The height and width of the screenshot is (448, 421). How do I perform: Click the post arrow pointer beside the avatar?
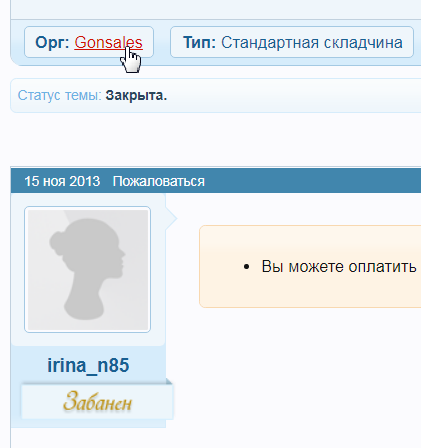(171, 219)
